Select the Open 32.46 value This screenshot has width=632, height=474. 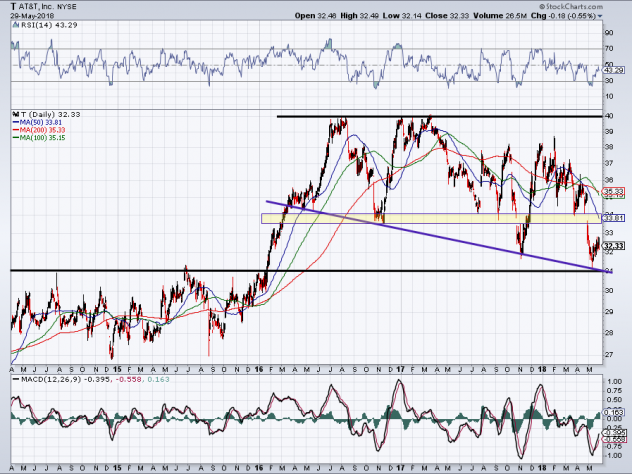[x=316, y=16]
